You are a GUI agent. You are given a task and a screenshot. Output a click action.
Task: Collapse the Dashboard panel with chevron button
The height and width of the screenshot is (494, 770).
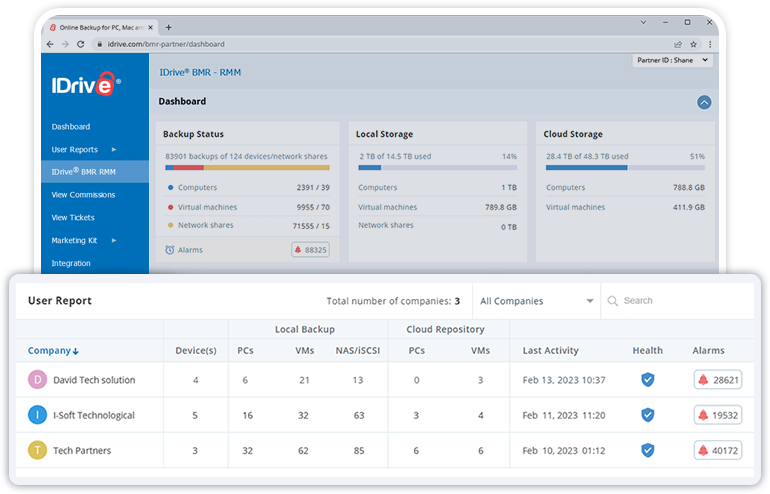(704, 102)
